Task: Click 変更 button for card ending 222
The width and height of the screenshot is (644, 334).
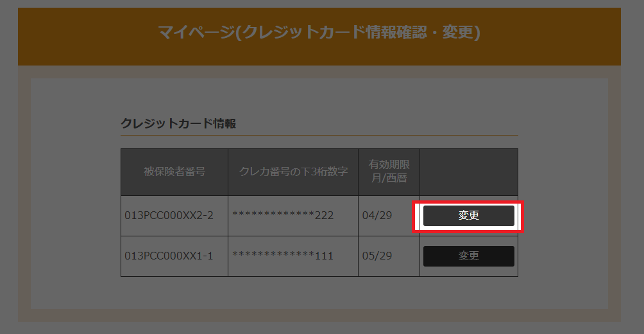Action: coord(468,216)
